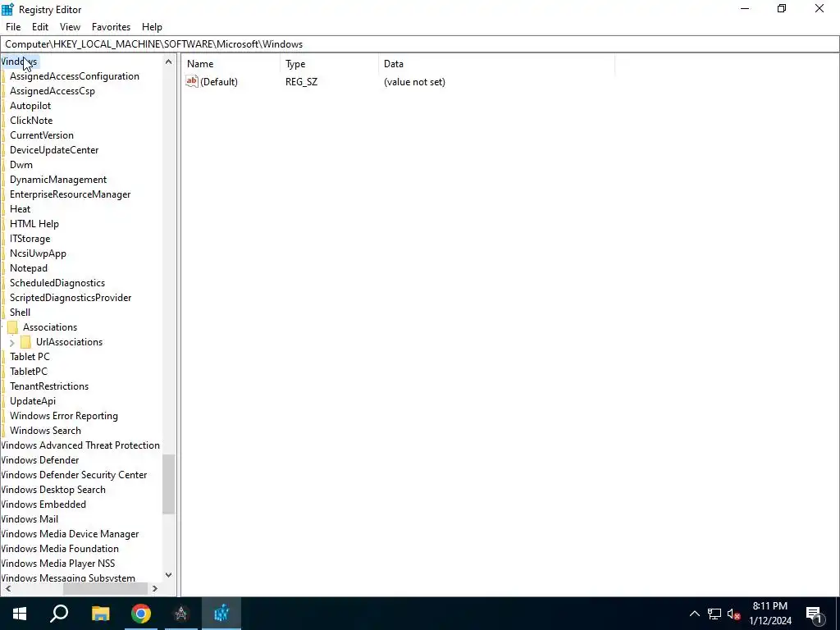Select the ClickNote key
This screenshot has width=840, height=630.
pos(31,121)
